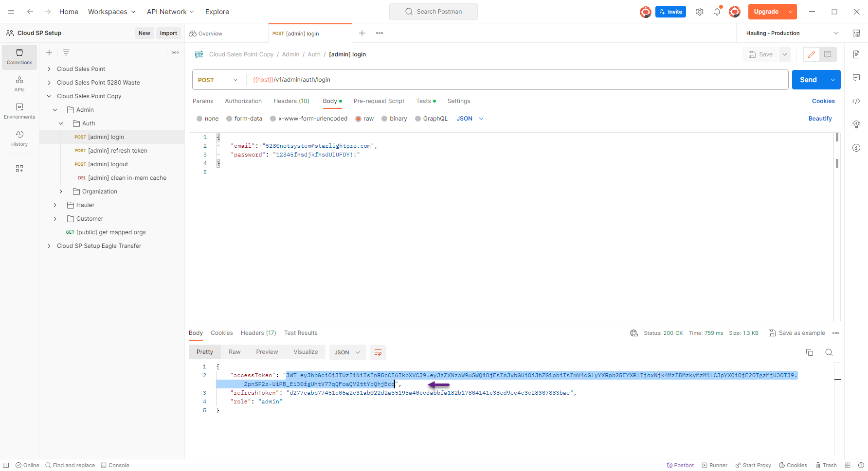Open documentation pane icon

click(856, 54)
